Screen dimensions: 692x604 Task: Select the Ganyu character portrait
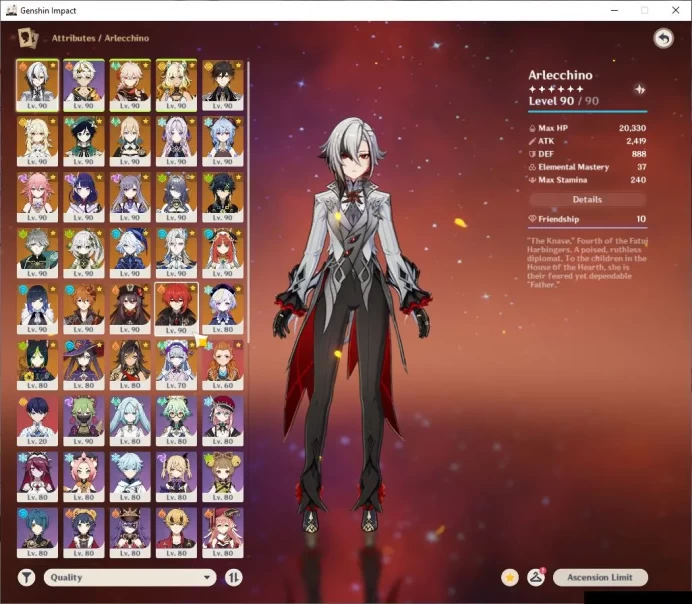coord(223,141)
